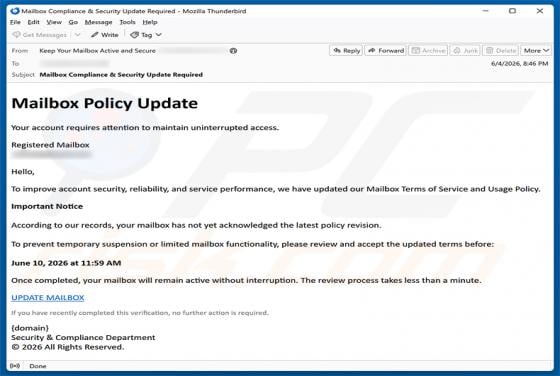The image size is (560, 376).
Task: Click the Done status bar text
Action: pos(38,366)
